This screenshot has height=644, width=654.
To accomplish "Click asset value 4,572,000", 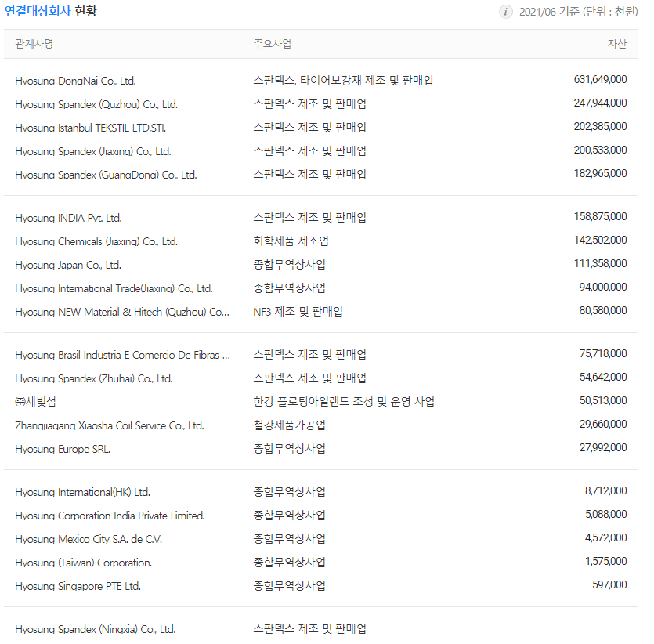I will coord(605,538).
